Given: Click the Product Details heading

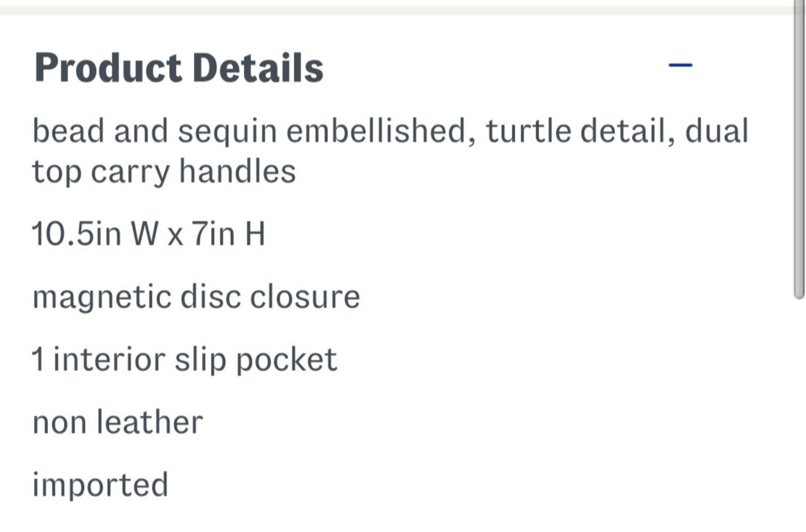Looking at the screenshot, I should point(179,68).
